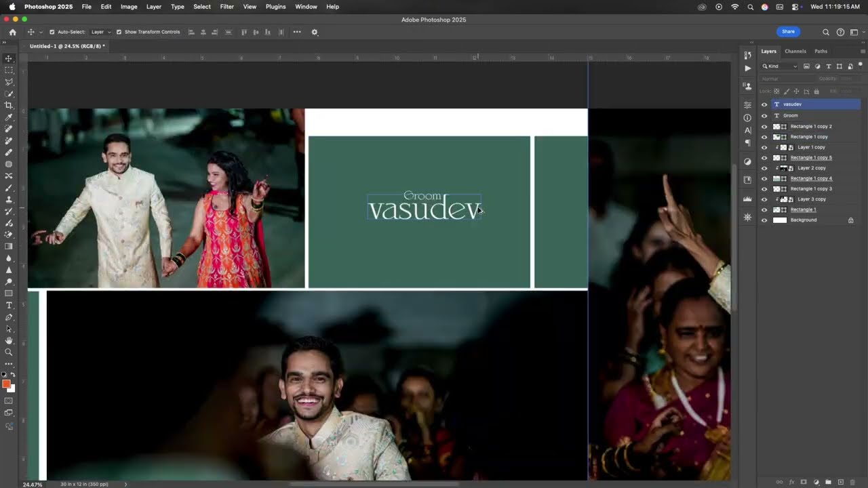
Task: Select the Crop tool
Action: coord(9,105)
